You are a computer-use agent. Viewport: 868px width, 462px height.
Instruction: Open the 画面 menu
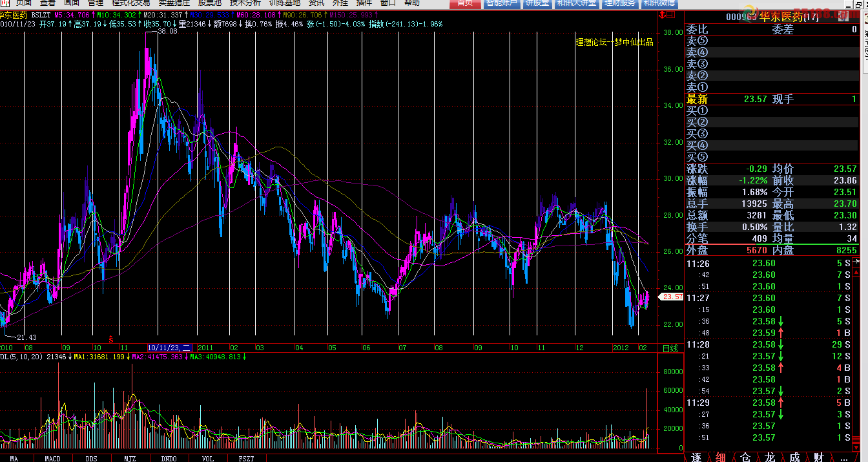pyautogui.click(x=72, y=3)
